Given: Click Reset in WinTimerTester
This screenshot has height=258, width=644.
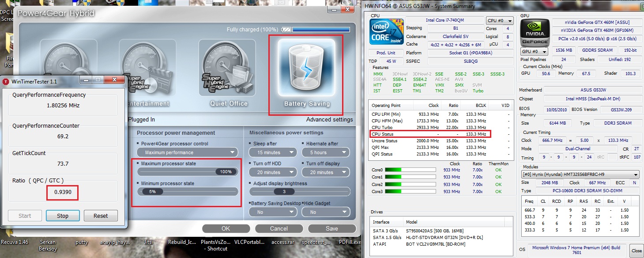Looking at the screenshot, I should pos(101,216).
